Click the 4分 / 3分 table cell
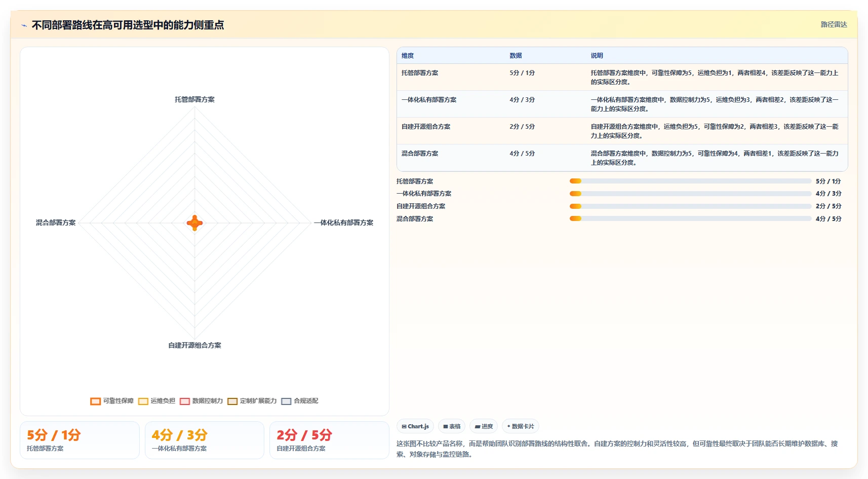Viewport: 868px width, 479px height. click(x=522, y=100)
